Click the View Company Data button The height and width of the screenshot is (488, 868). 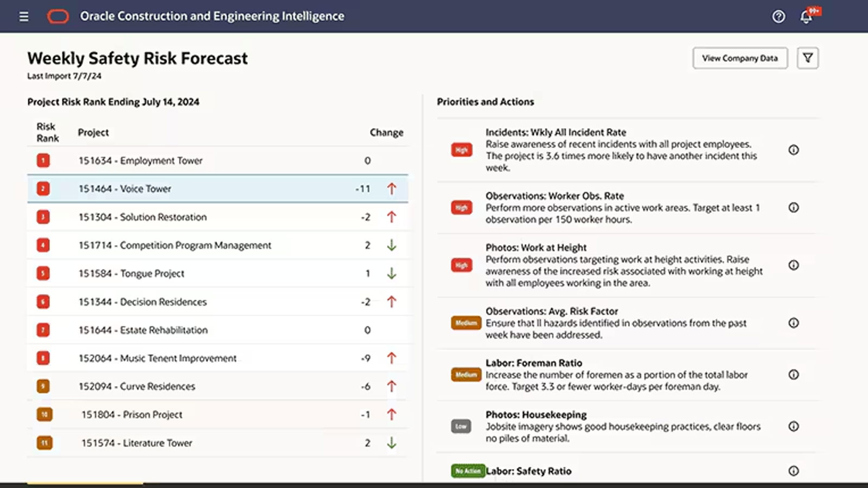click(740, 58)
